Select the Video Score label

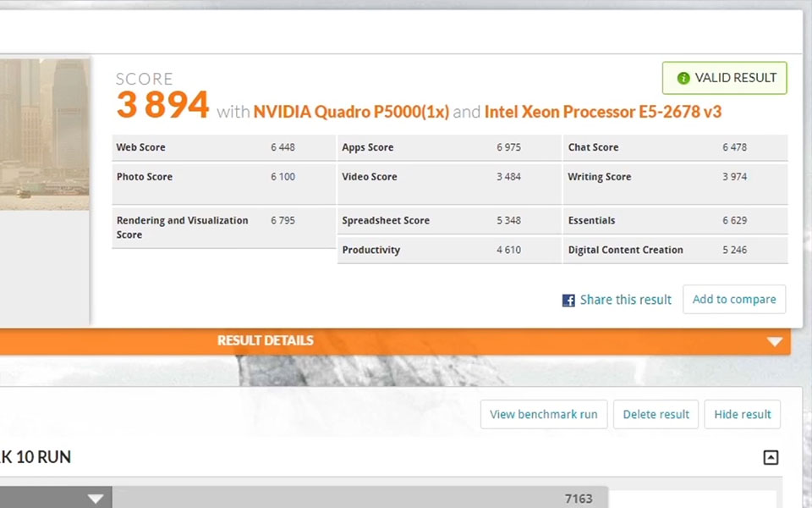click(370, 177)
